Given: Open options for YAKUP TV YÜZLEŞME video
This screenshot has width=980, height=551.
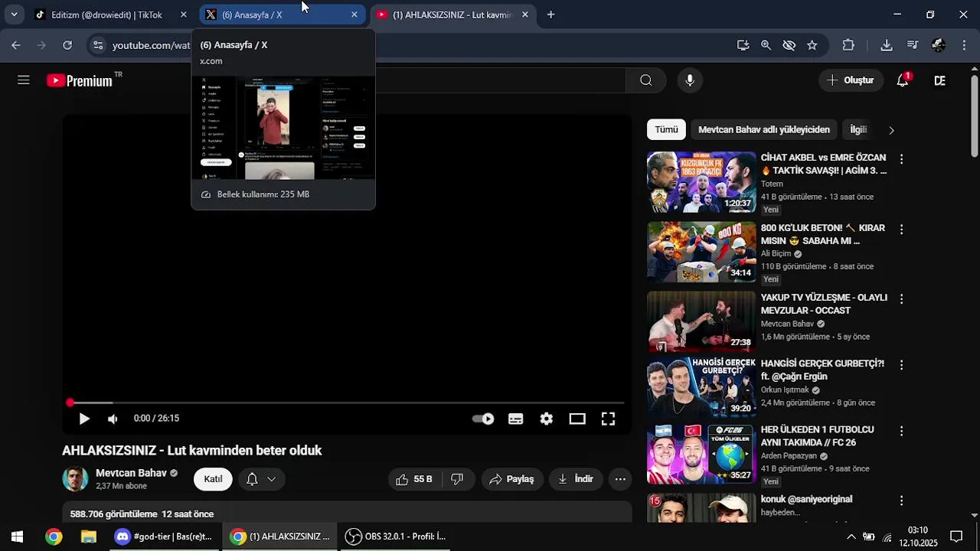Looking at the screenshot, I should 901,299.
